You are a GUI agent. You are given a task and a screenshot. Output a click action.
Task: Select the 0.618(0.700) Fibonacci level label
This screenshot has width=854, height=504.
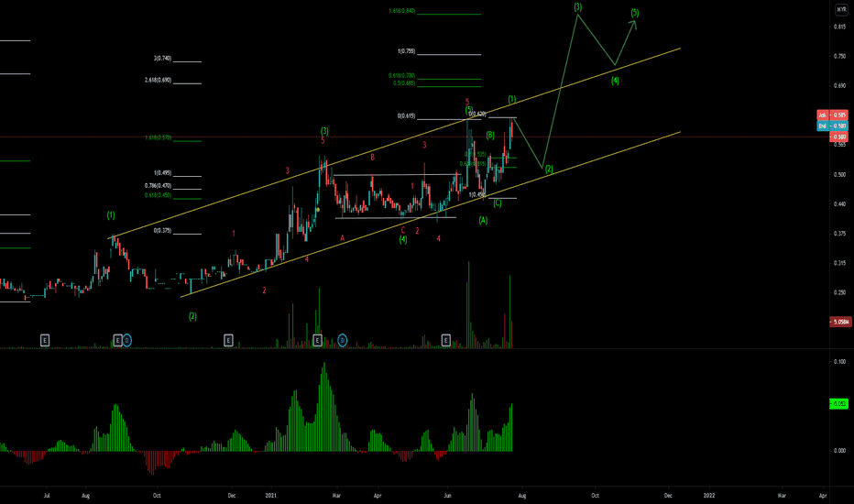pyautogui.click(x=402, y=76)
